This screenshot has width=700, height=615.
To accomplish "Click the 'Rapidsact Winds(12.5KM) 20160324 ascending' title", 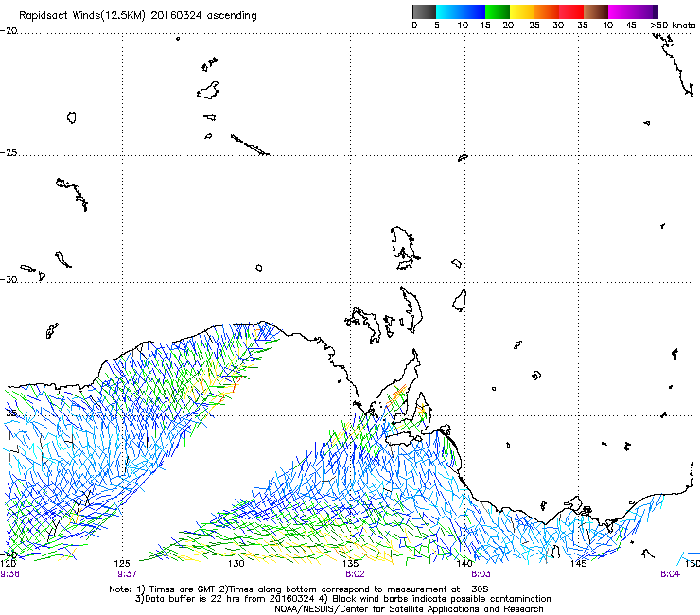I will click(138, 16).
